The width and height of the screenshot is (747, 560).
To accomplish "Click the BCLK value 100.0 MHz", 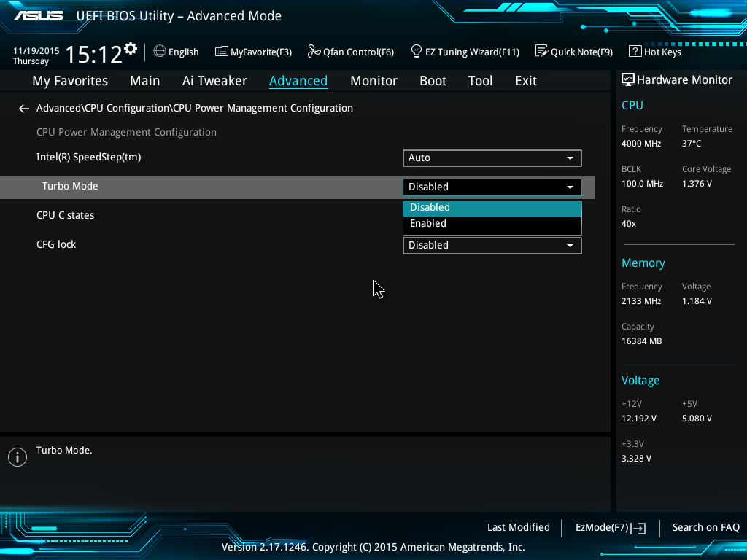I will click(x=642, y=184).
